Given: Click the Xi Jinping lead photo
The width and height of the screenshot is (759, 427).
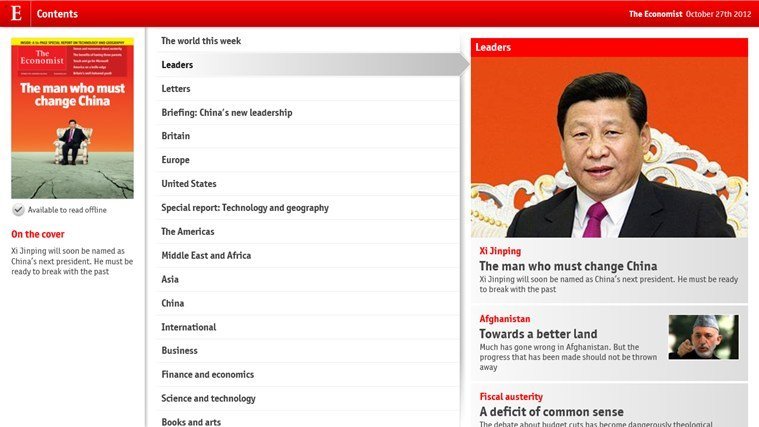Looking at the screenshot, I should [x=609, y=147].
